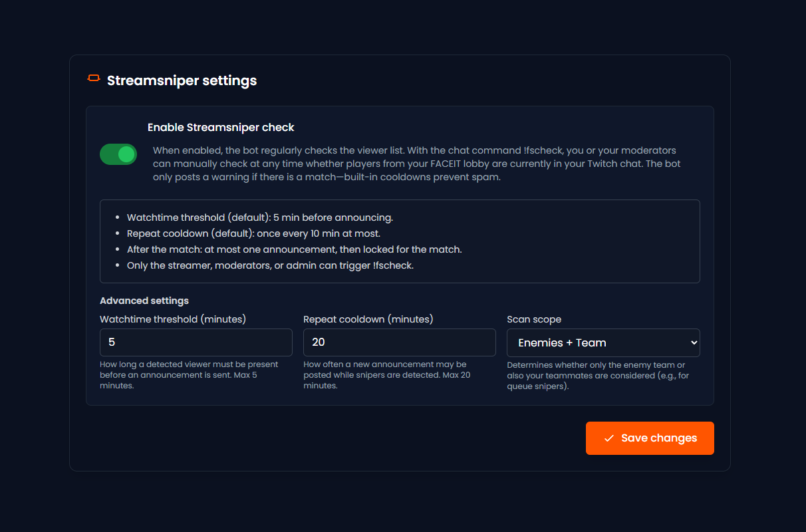This screenshot has height=532, width=806.
Task: Click the orange scope icon beside Streamsniper settings
Action: (92, 78)
